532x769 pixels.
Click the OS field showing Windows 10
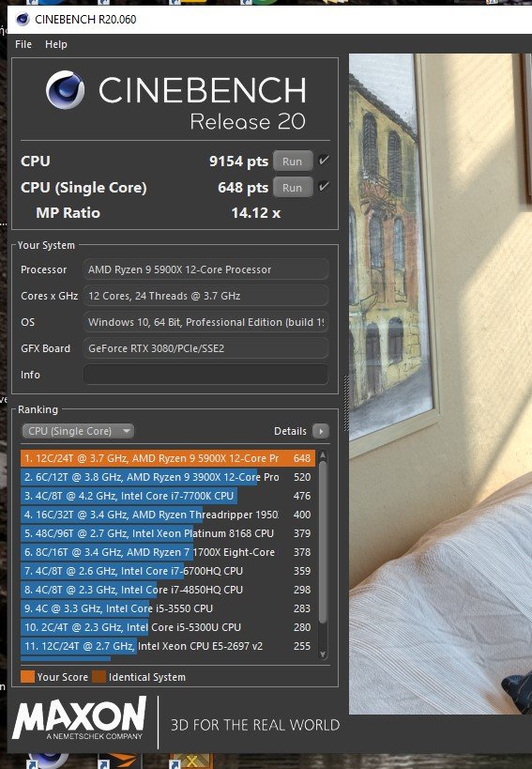[205, 322]
